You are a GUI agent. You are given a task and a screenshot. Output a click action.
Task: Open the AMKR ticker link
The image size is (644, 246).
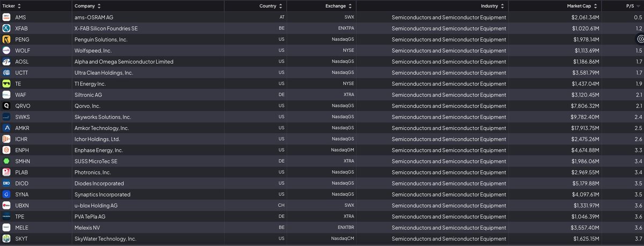tap(23, 128)
